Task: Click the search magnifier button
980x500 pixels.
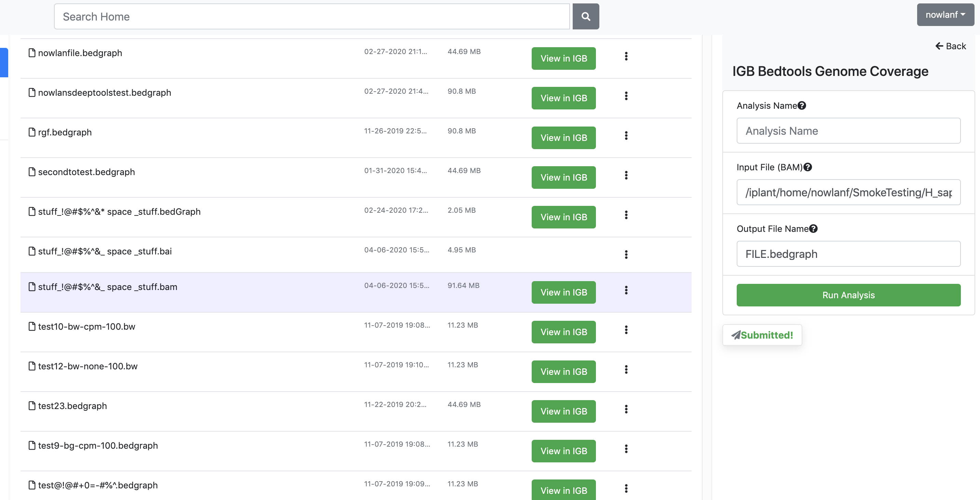Action: [x=585, y=16]
